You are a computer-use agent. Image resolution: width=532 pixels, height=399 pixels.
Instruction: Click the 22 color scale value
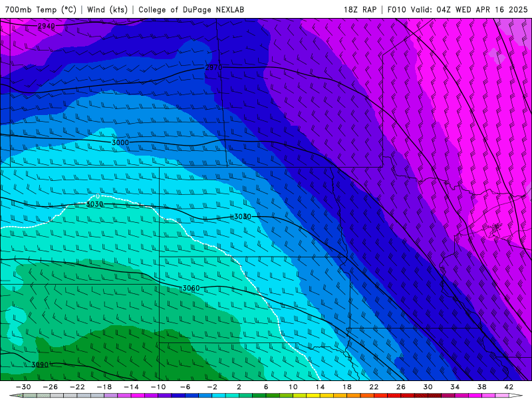374,387
